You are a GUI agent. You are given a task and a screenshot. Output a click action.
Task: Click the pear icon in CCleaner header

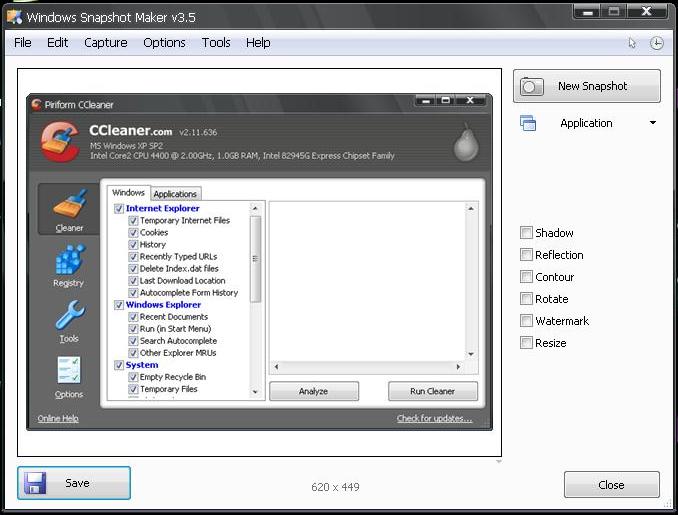point(466,143)
